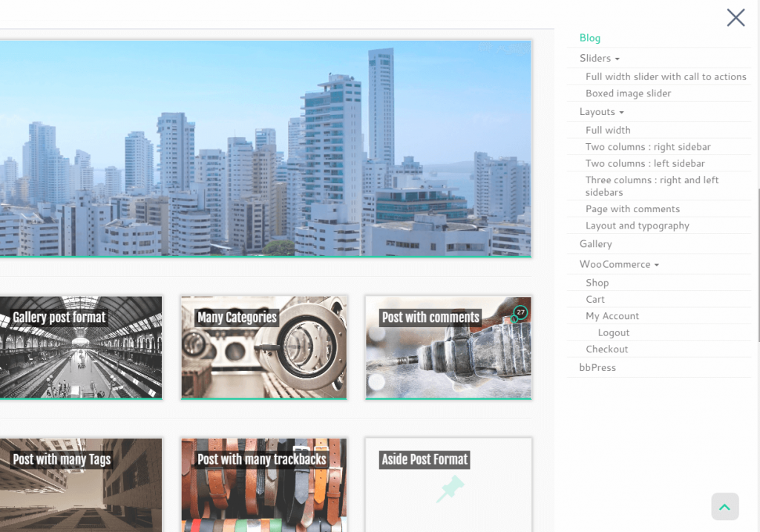Open Gallery post format thumbnail
This screenshot has height=532, width=760.
tap(80, 347)
